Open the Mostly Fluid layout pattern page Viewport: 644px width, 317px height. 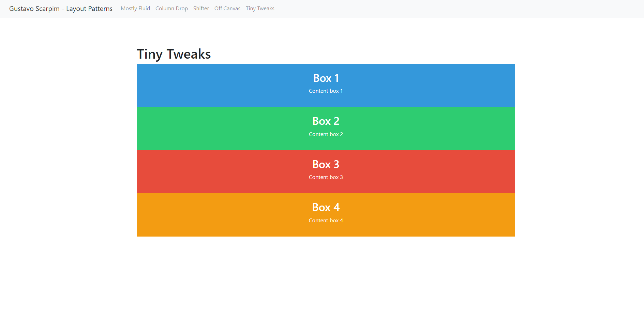[135, 9]
